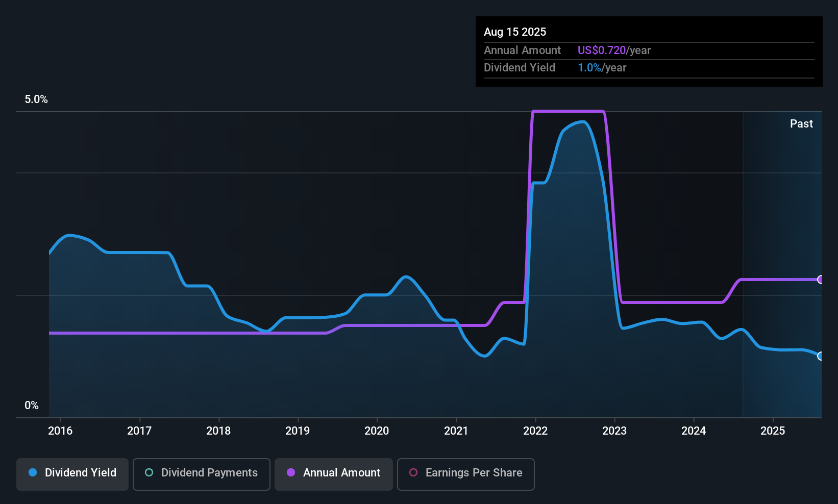Click the 5.0% y-axis label
This screenshot has height=504, width=838.
click(x=36, y=99)
